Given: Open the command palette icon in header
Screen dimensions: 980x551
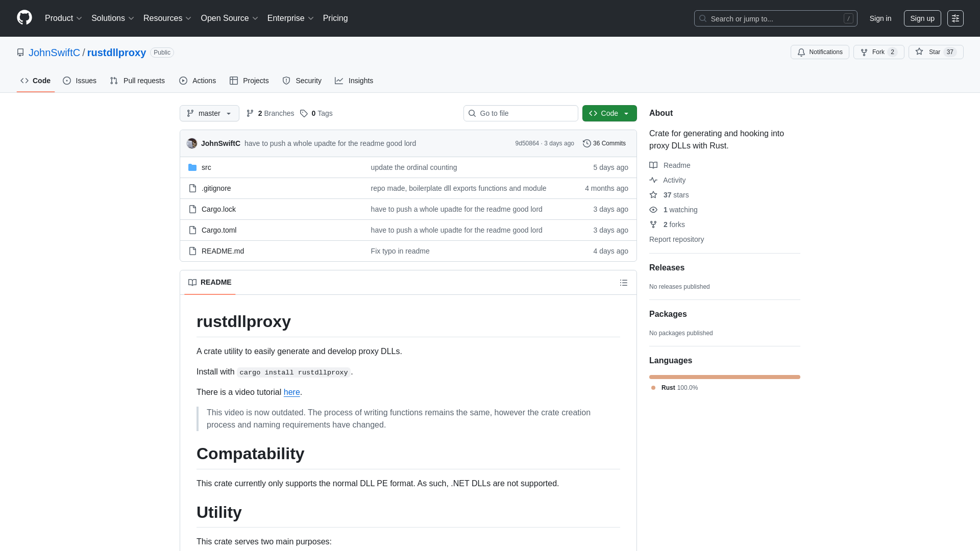Looking at the screenshot, I should 955,18.
